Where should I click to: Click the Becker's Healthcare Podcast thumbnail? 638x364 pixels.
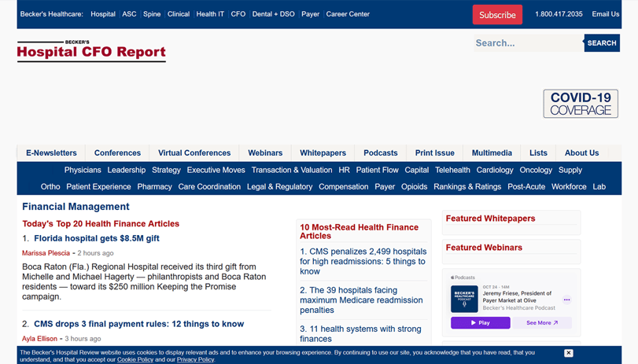point(464,299)
